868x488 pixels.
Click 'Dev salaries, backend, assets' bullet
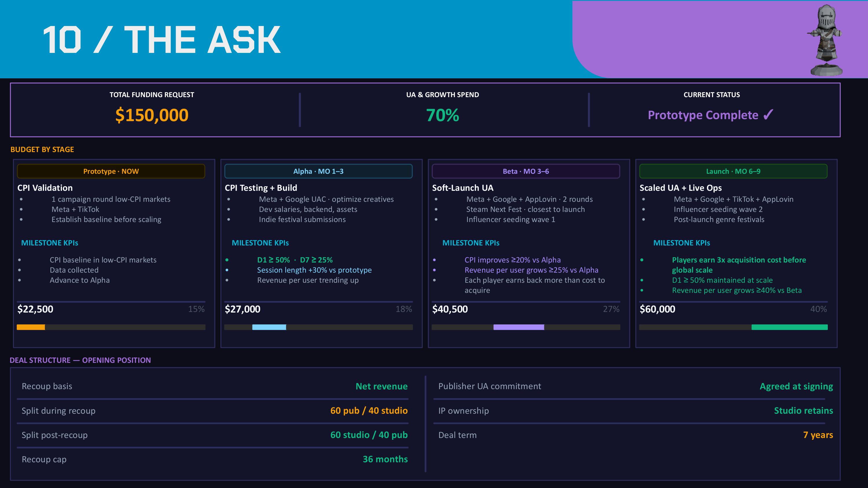[308, 209]
